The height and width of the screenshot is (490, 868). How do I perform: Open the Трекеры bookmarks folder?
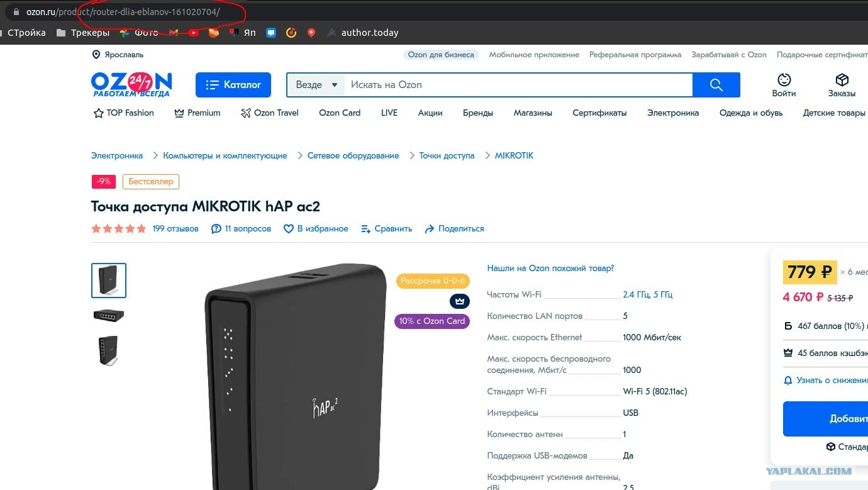[x=82, y=33]
